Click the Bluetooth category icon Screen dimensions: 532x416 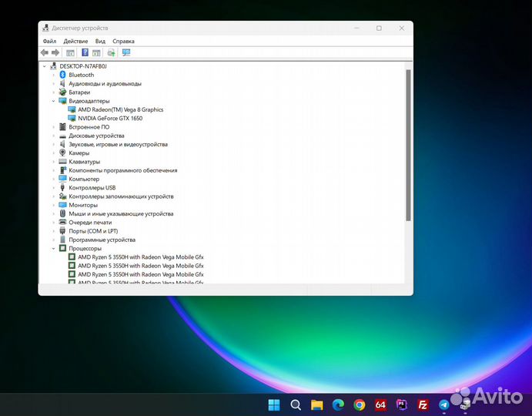point(62,75)
